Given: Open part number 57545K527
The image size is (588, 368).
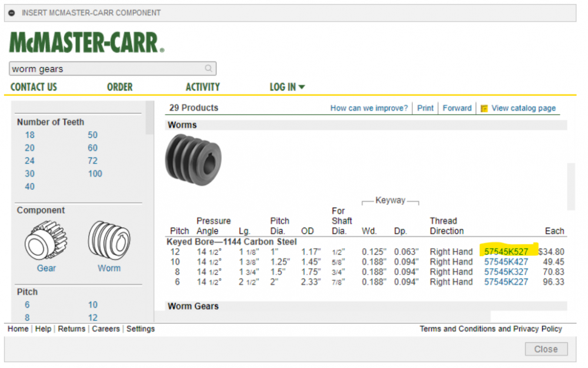Looking at the screenshot, I should [x=506, y=252].
